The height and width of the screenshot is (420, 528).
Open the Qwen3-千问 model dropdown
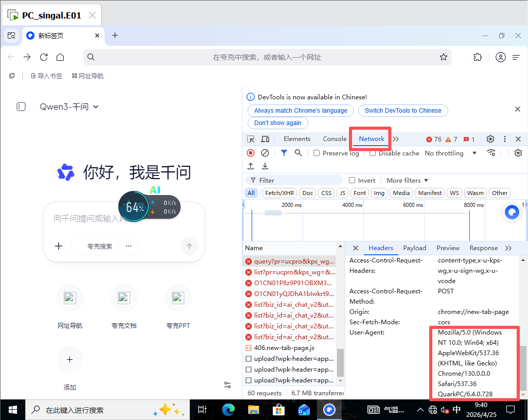click(69, 107)
